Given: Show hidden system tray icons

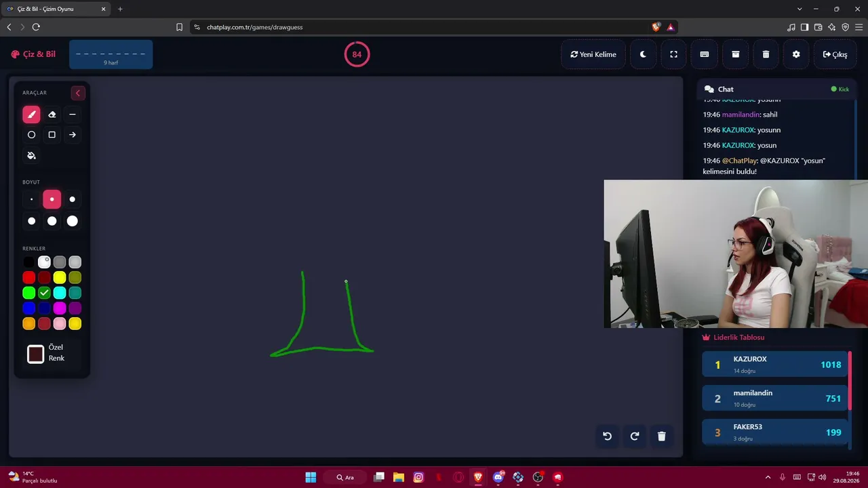Looking at the screenshot, I should tap(768, 477).
